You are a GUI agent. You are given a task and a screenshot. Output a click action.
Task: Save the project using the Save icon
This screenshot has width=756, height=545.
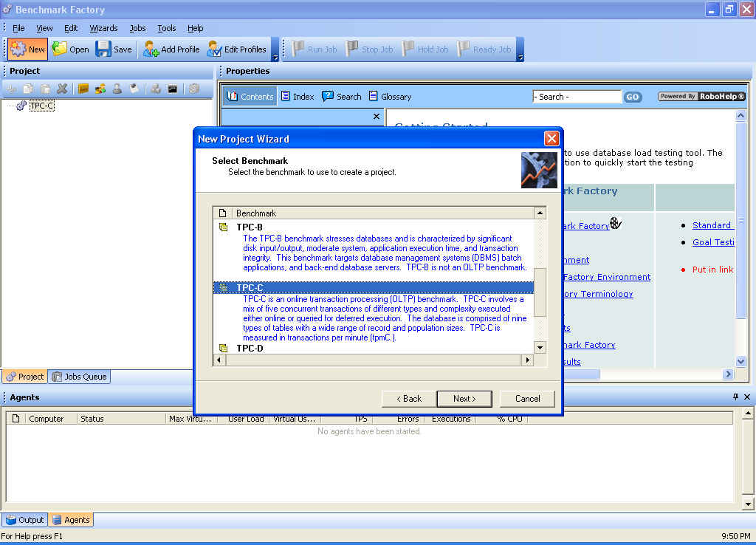coord(114,49)
